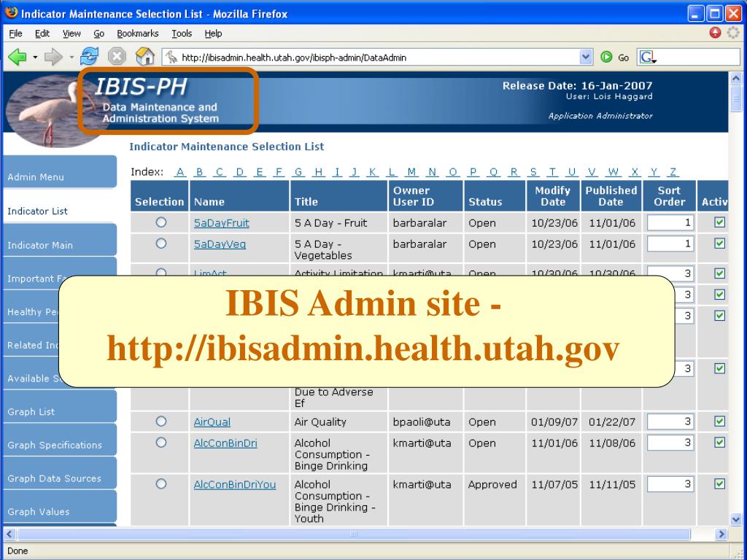Open the Back history dropdown arrow

(x=35, y=58)
